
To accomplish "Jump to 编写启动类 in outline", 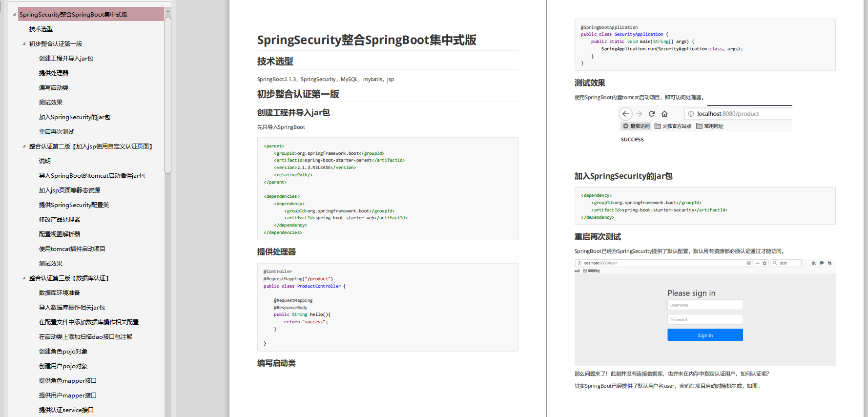I will (54, 88).
